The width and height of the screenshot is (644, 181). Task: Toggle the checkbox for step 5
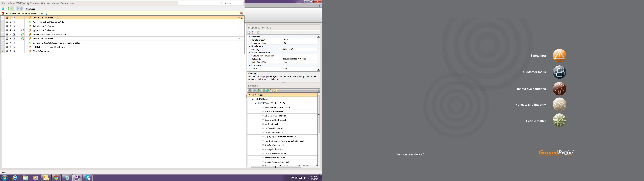[x=14, y=35]
